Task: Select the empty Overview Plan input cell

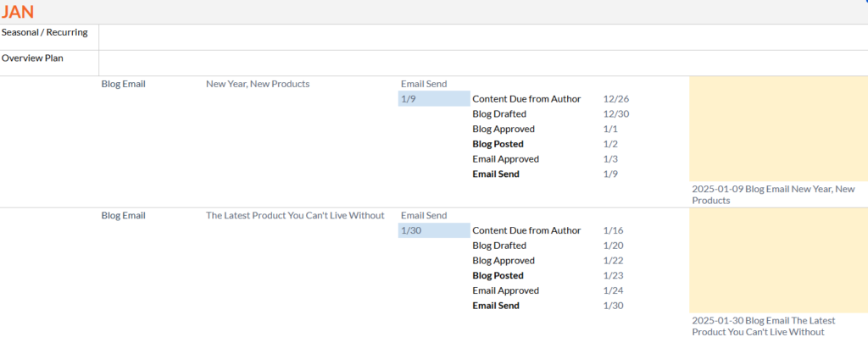Action: coord(483,64)
